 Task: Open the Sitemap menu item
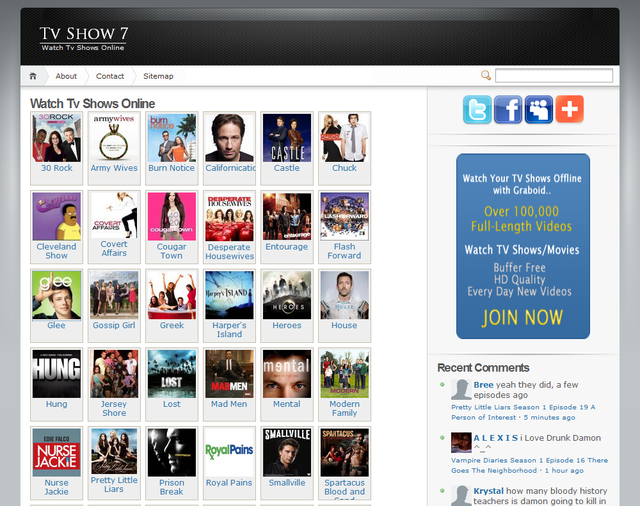(158, 76)
